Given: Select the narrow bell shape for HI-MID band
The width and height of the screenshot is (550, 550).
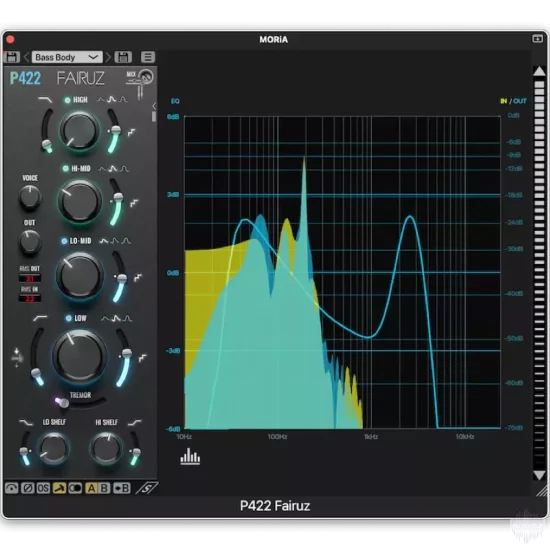Looking at the screenshot, I should click(124, 169).
